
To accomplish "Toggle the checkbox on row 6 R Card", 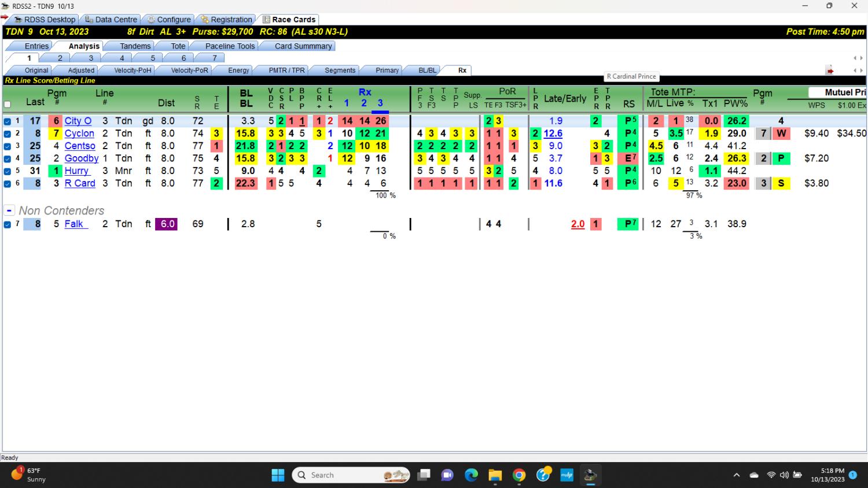I will pyautogui.click(x=8, y=183).
